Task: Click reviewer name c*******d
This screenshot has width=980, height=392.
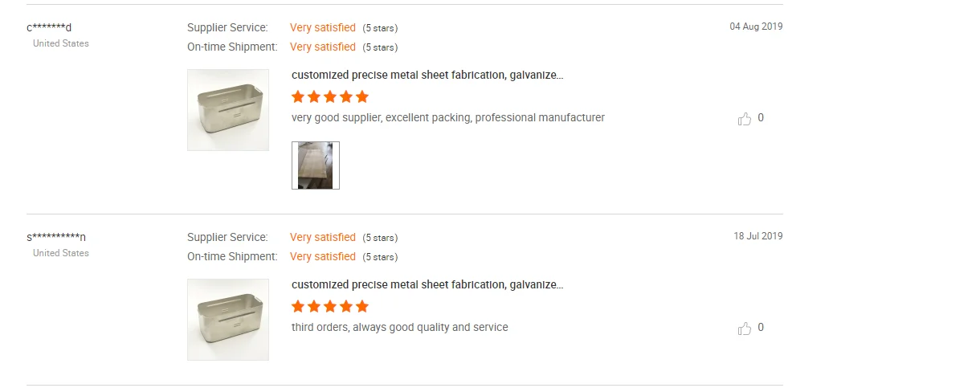Action: 49,28
